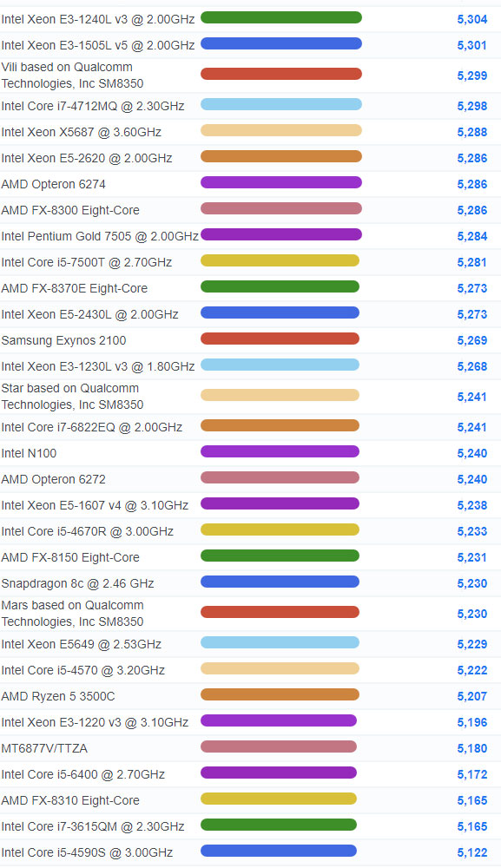This screenshot has height=868, width=501.
Task: Click score 5,229 for Xeon E5649
Action: pyautogui.click(x=472, y=644)
